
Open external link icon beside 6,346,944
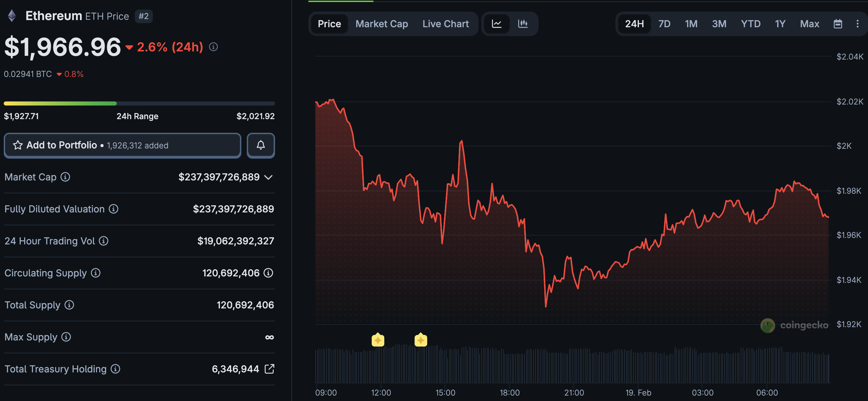point(269,369)
